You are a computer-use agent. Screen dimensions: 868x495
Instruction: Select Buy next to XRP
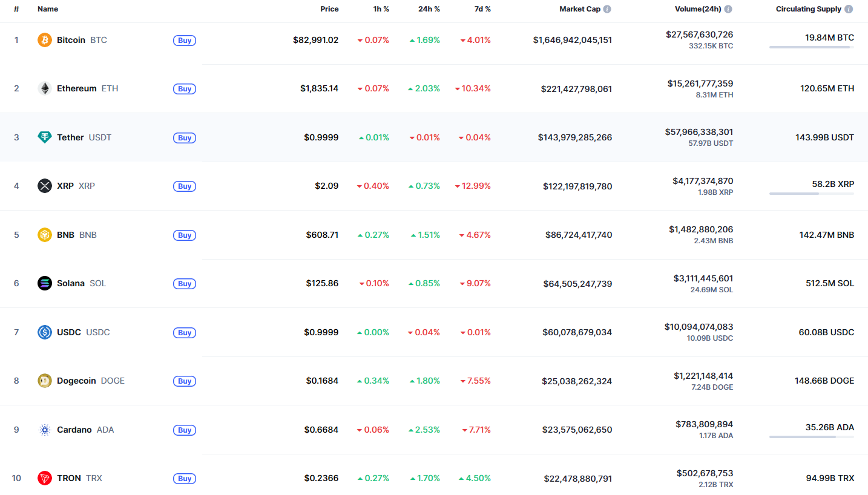(x=185, y=186)
